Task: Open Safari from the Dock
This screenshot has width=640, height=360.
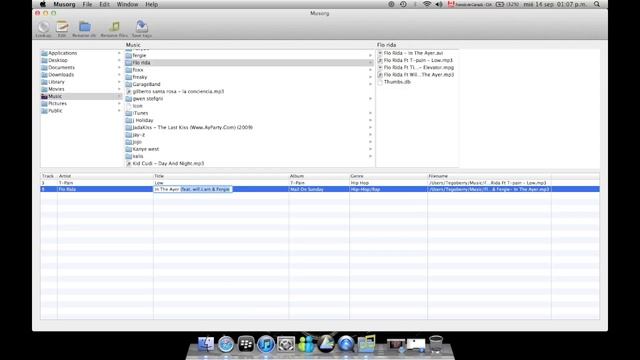Action: (x=226, y=344)
